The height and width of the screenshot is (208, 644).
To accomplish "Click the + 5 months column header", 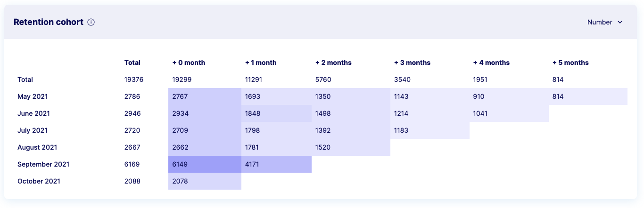I will pyautogui.click(x=570, y=63).
